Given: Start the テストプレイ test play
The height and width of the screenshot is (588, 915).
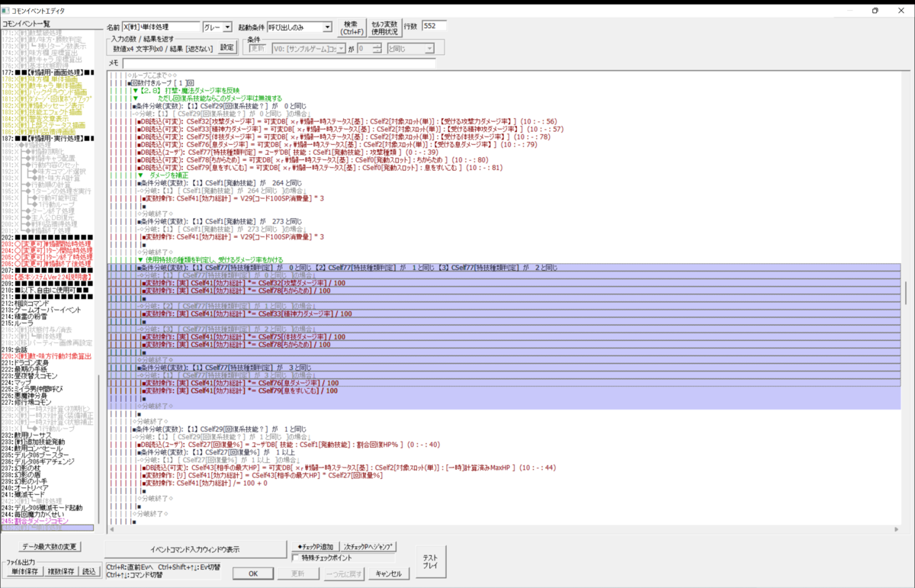Looking at the screenshot, I should [430, 561].
